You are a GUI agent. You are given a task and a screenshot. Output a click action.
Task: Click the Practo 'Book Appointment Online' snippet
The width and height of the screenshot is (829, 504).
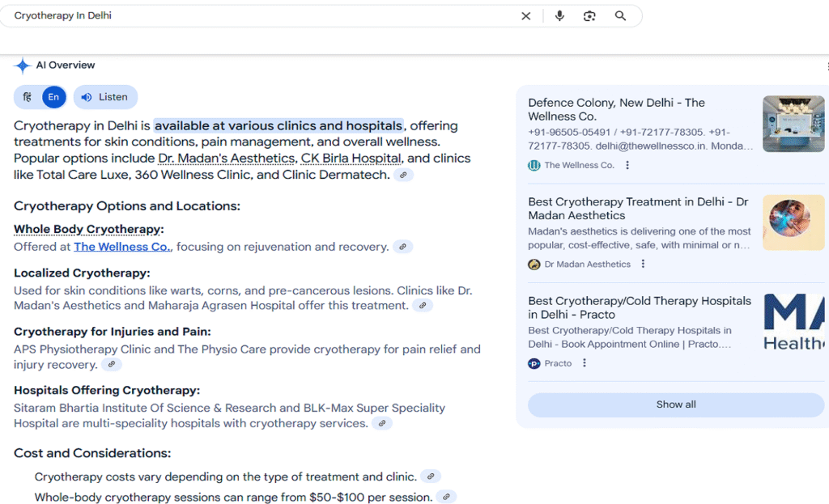pos(630,337)
